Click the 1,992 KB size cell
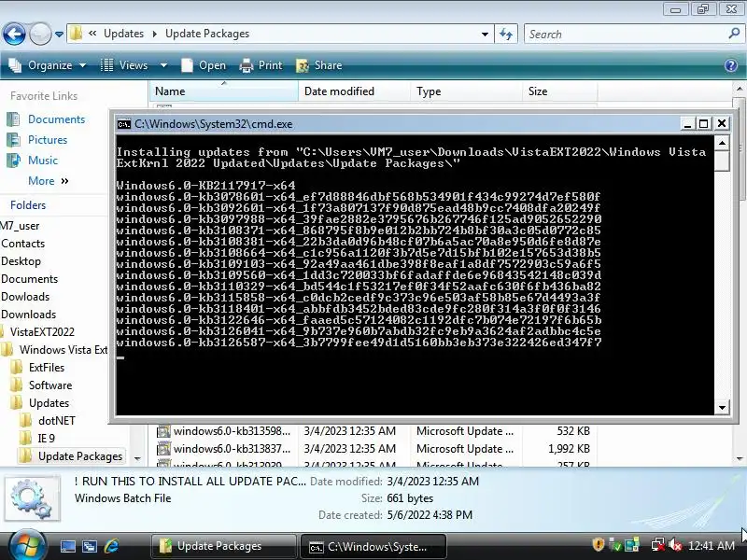The height and width of the screenshot is (560, 747). [x=569, y=449]
